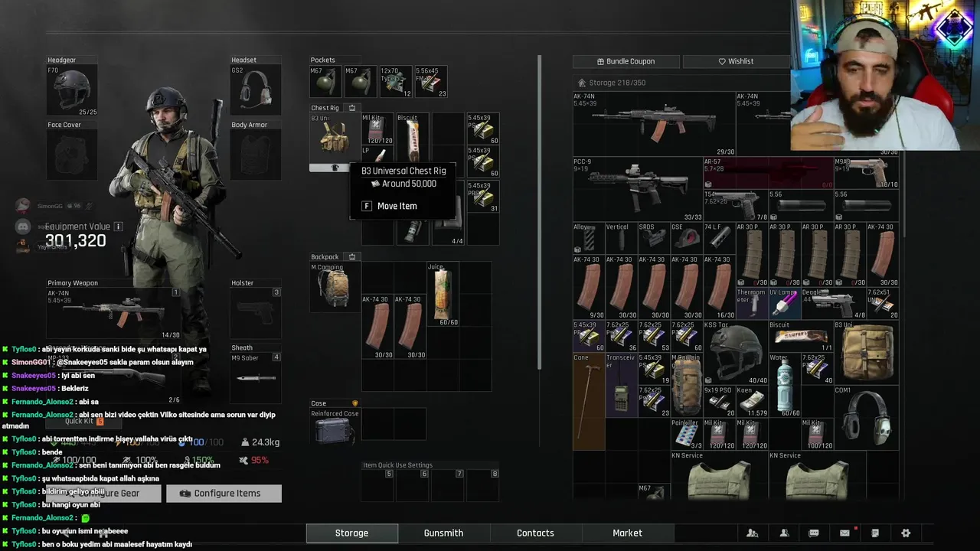Select the M9 Saber knife in Sheath
Image resolution: width=980 pixels, height=551 pixels.
click(x=256, y=378)
